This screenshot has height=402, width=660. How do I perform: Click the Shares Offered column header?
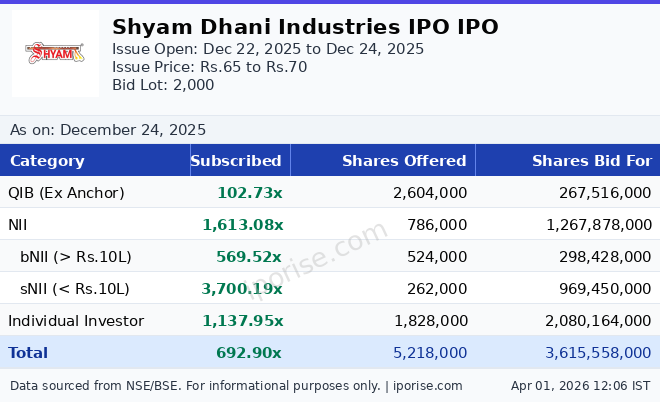(404, 161)
